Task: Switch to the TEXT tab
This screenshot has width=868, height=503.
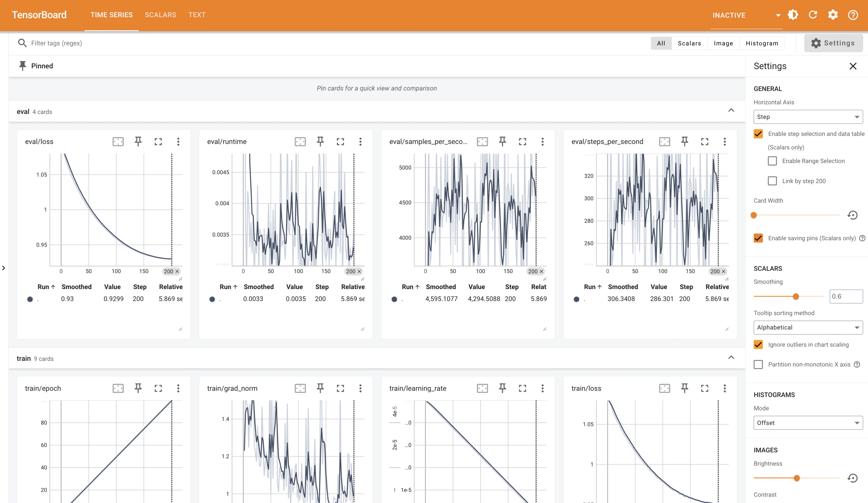Action: (197, 15)
